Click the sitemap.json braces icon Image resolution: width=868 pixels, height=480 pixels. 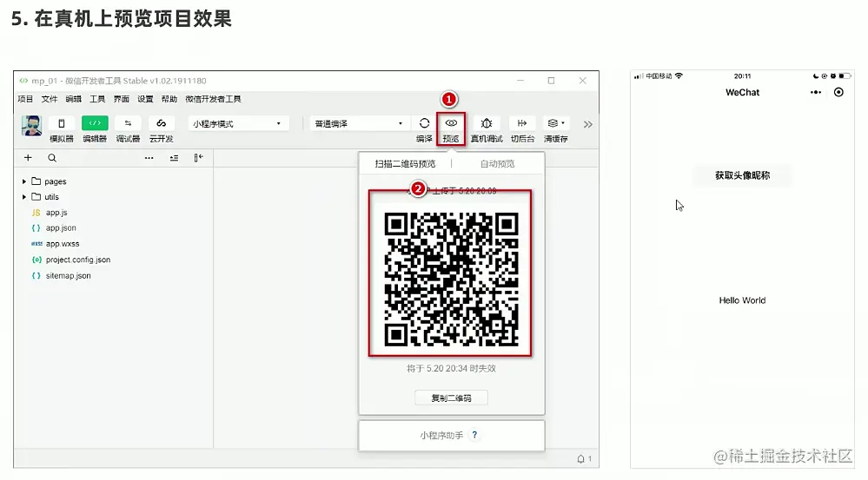pos(36,275)
